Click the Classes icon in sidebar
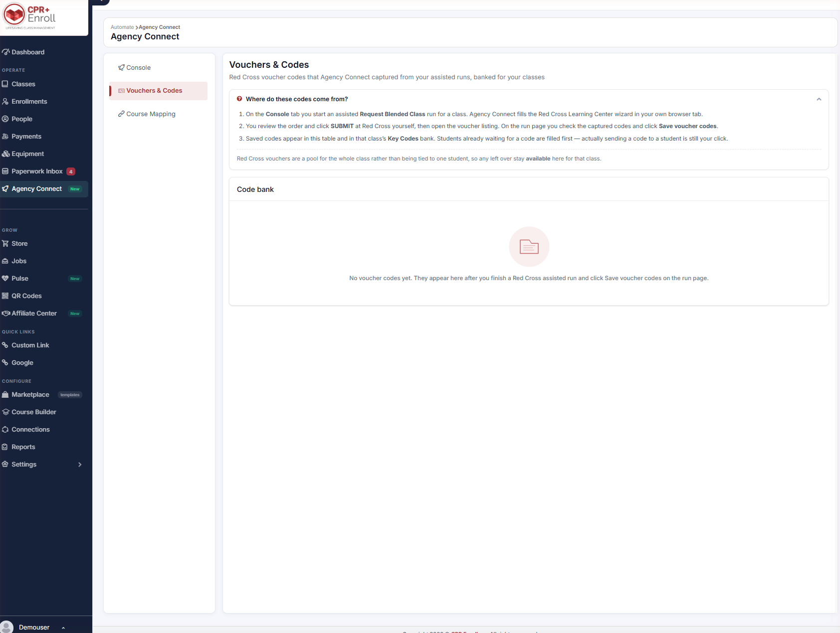840x633 pixels. [x=5, y=84]
